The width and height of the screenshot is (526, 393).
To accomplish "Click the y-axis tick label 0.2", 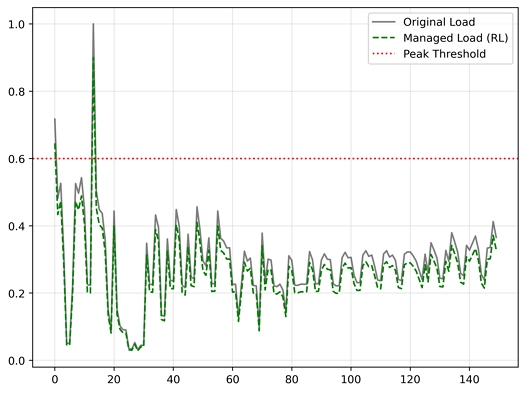I will [x=16, y=293].
